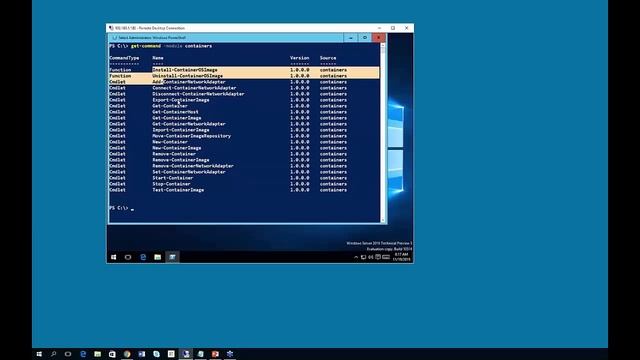The image size is (640, 360).
Task: Click Import-ContainerImage text
Action: [x=181, y=130]
